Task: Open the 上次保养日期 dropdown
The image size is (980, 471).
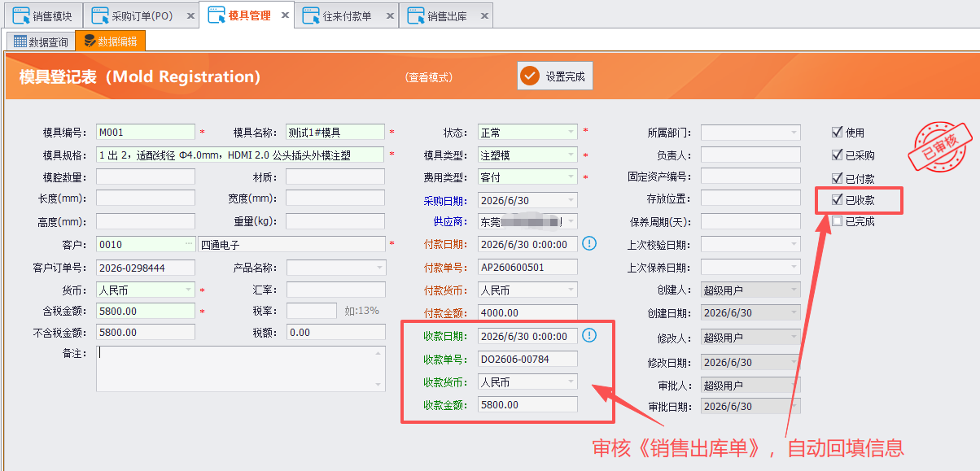Action: (794, 268)
